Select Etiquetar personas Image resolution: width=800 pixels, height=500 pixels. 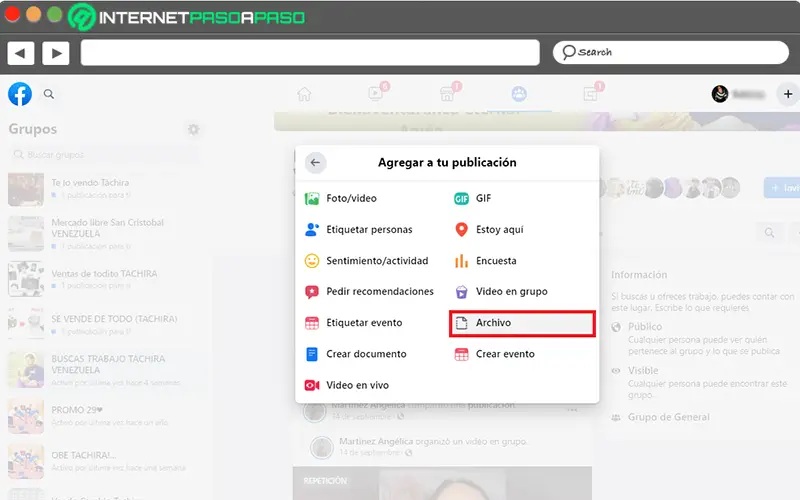358,230
